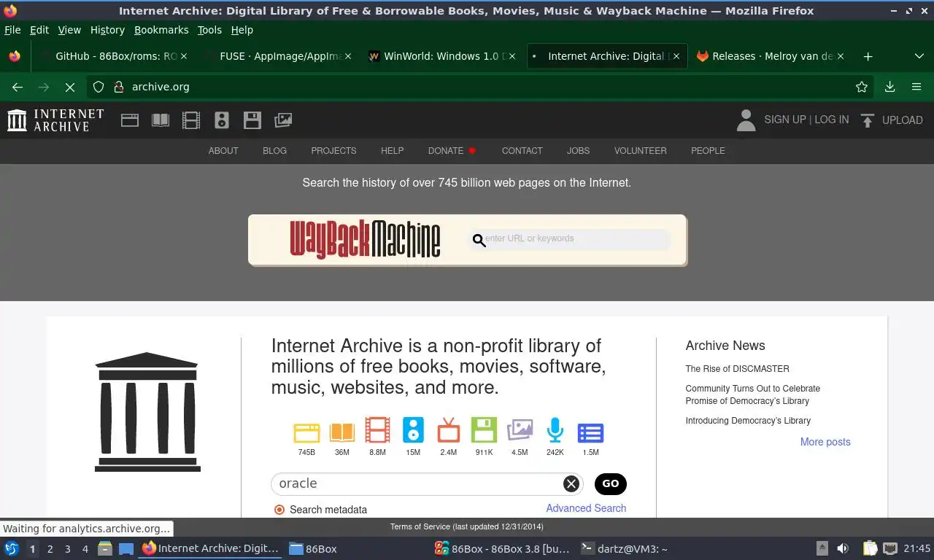Viewport: 934px width, 560px height.
Task: Click the upload arrow icon
Action: [868, 120]
